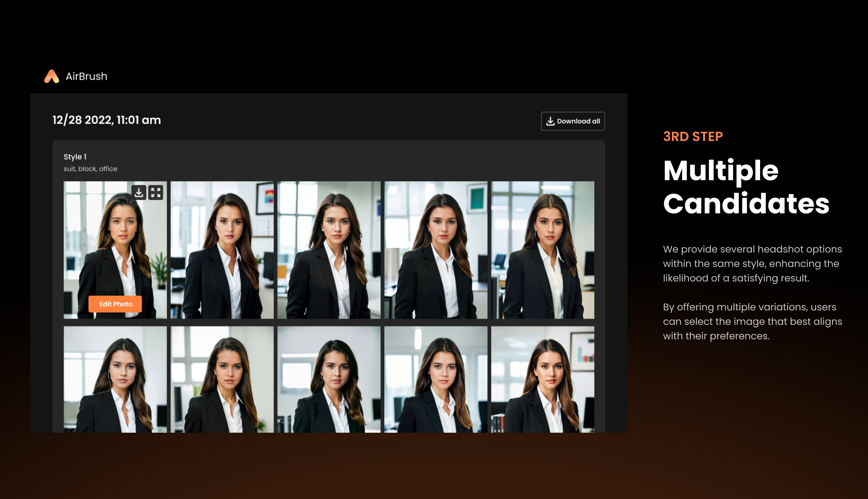Choose bottom-row headshot with chart on wall
The width and height of the screenshot is (868, 499).
(542, 379)
